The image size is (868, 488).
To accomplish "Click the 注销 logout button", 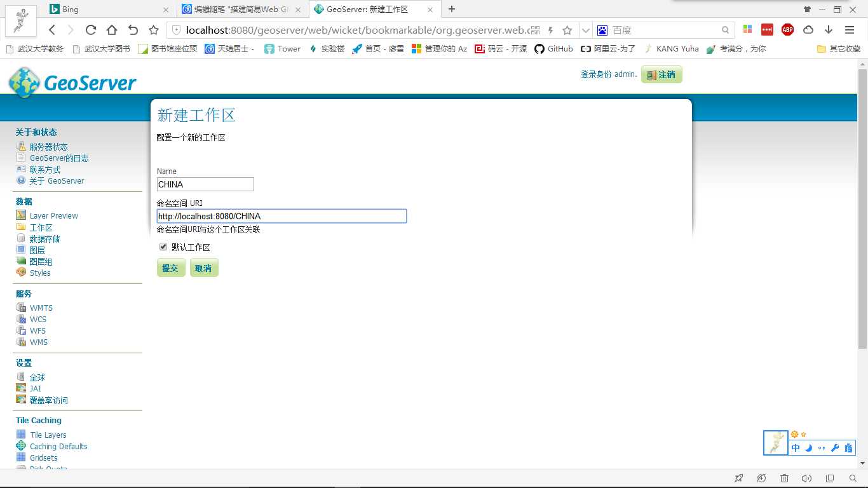I will point(661,74).
